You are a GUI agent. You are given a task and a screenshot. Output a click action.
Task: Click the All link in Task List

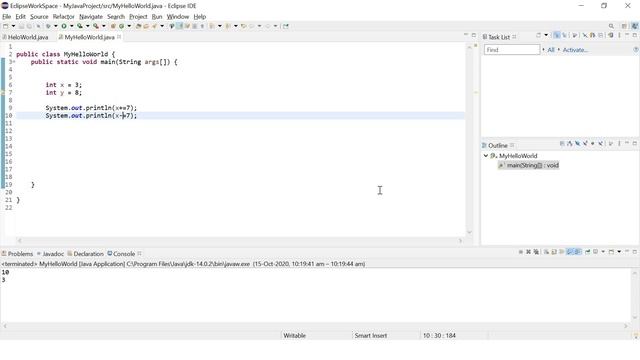[551, 50]
